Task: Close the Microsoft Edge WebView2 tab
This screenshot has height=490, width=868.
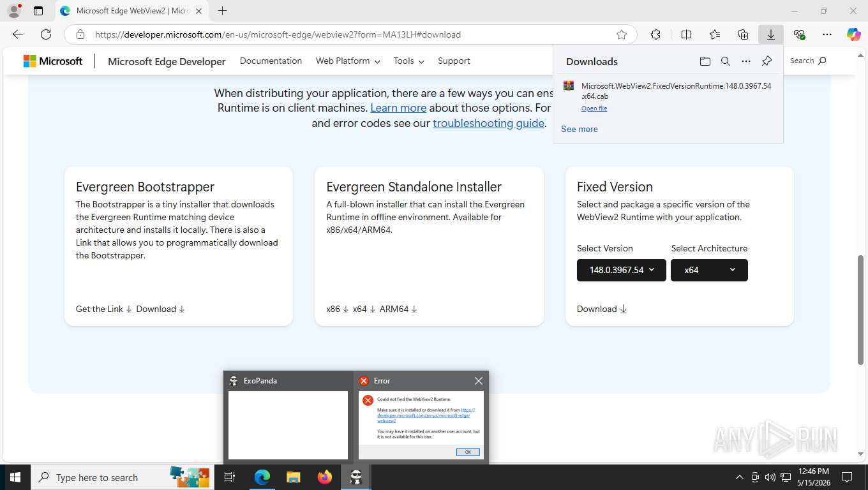Action: coord(200,11)
